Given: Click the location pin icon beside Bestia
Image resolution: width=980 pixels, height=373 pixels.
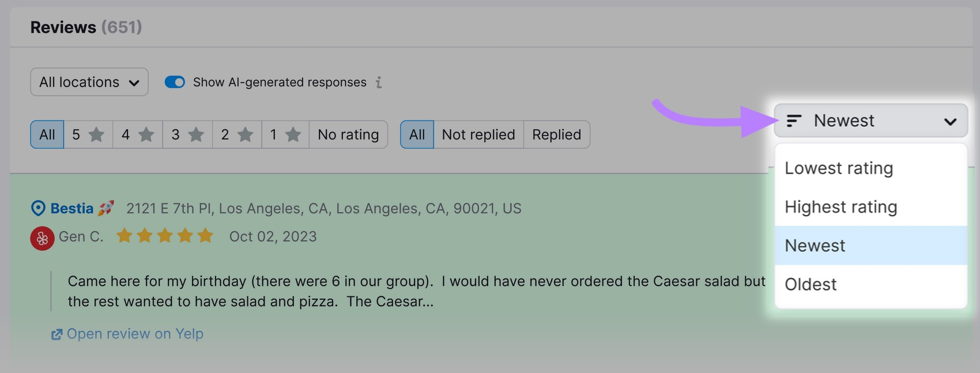Looking at the screenshot, I should click(x=38, y=208).
